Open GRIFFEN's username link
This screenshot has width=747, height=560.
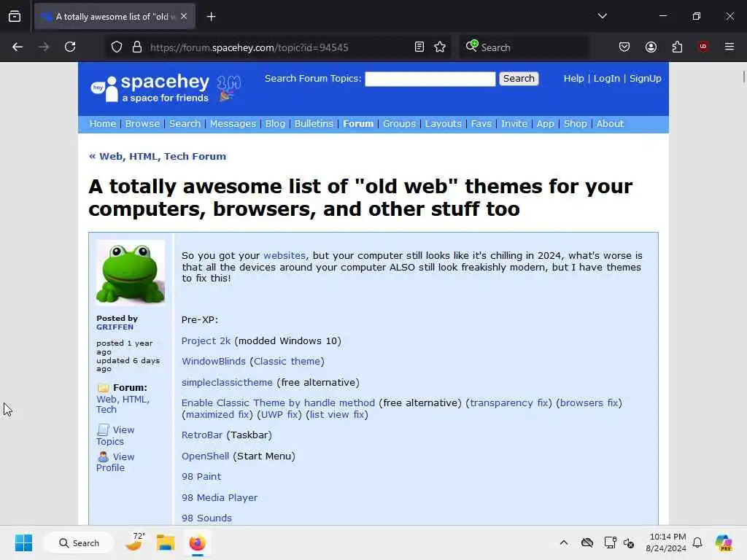tap(115, 327)
